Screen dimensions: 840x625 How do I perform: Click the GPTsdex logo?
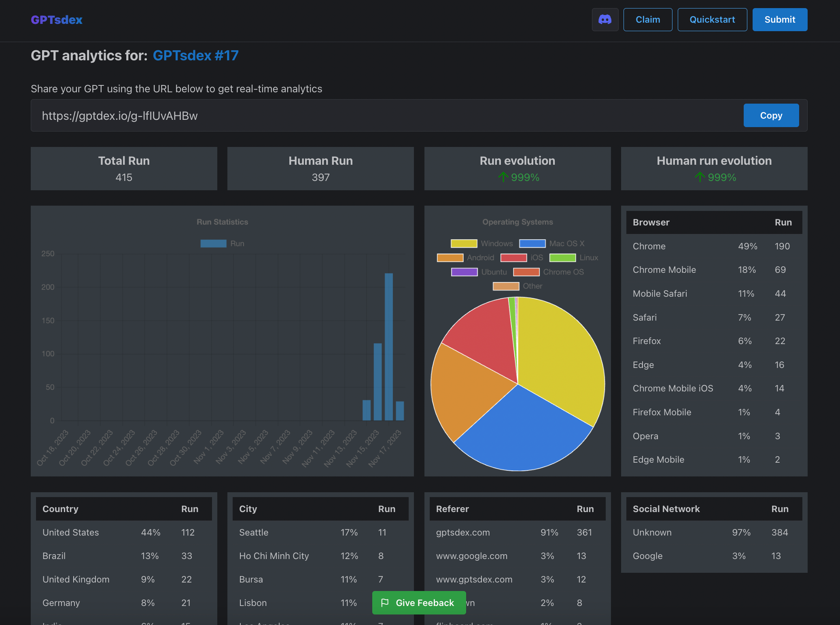(x=57, y=19)
